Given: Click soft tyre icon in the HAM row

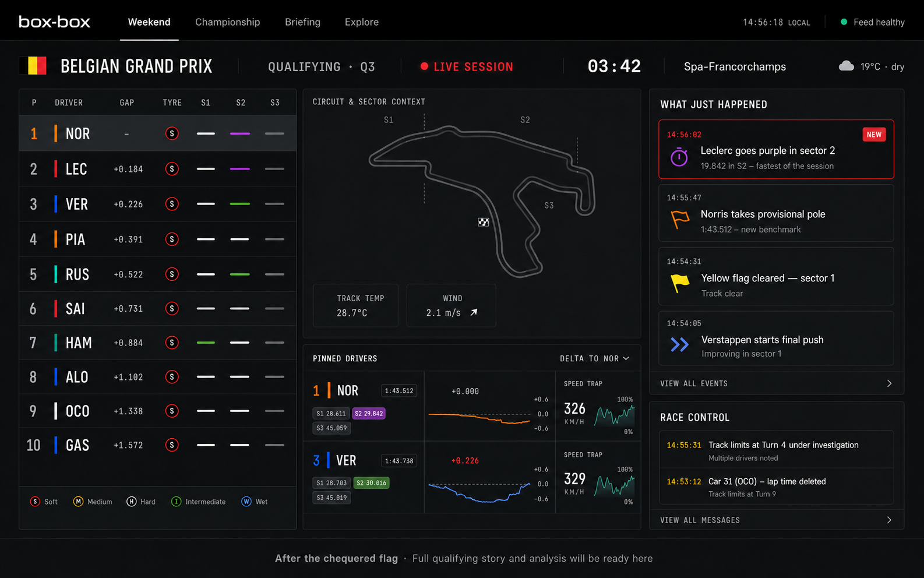Looking at the screenshot, I should tap(171, 343).
